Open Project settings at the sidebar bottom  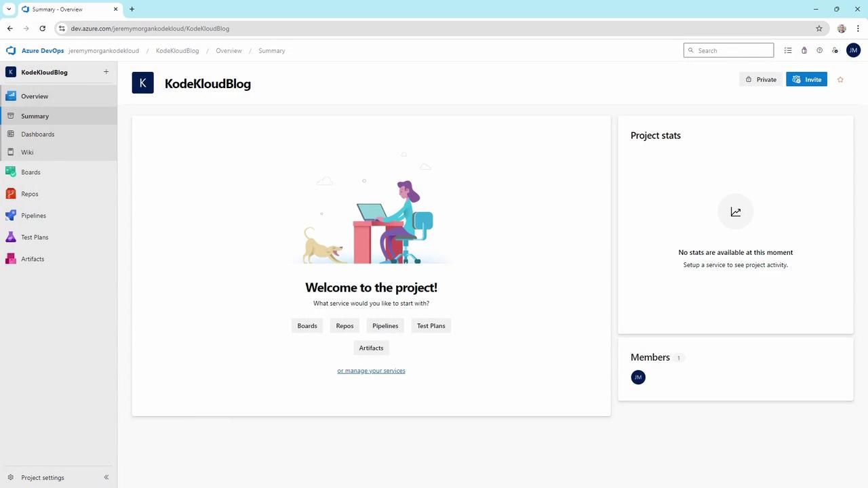42,477
